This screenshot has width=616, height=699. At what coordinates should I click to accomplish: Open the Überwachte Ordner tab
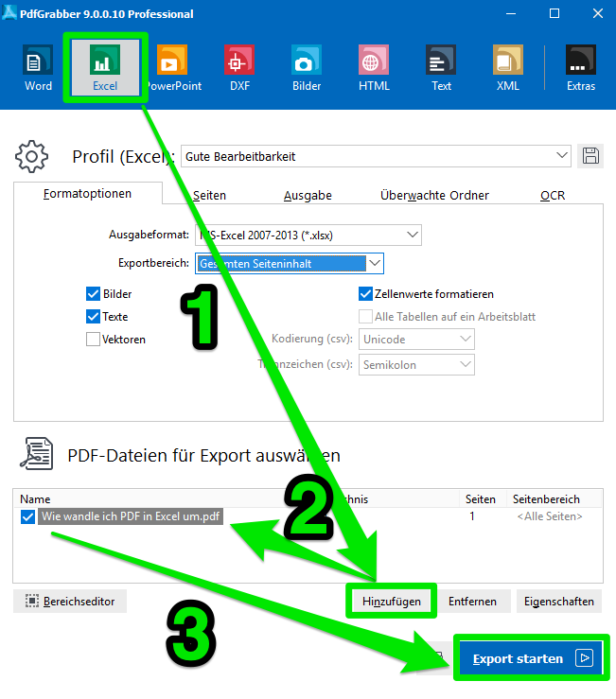click(434, 196)
